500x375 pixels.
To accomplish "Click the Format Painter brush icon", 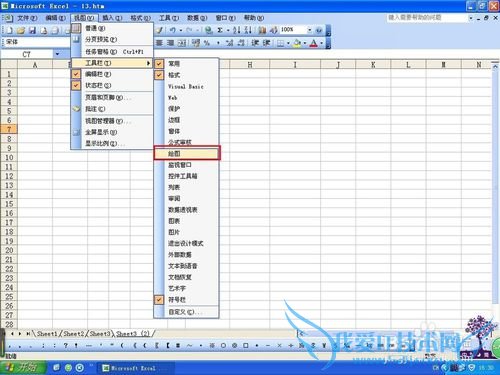I will pos(160,30).
